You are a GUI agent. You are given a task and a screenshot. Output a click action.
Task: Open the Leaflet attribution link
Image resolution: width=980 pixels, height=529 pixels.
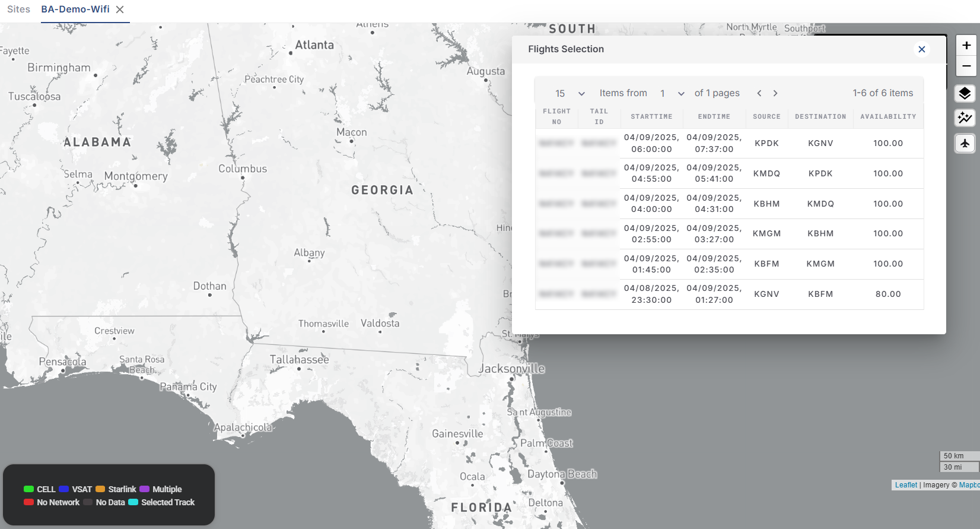[x=906, y=485]
